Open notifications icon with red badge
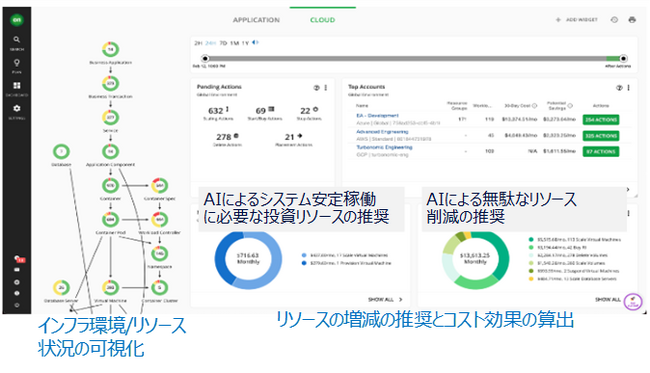The width and height of the screenshot is (650, 373). point(18,259)
